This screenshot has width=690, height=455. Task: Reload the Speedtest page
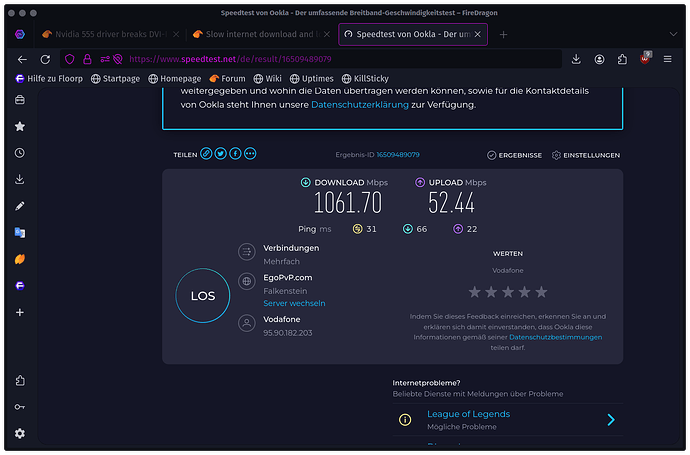(45, 59)
